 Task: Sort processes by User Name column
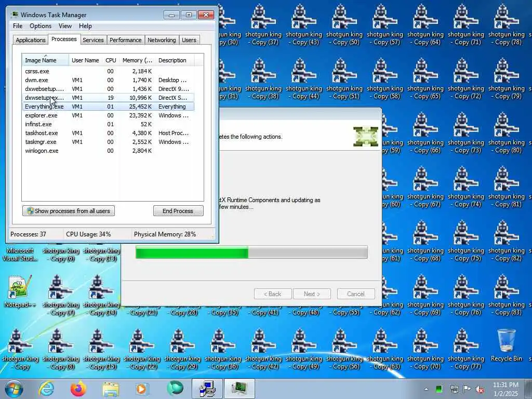click(x=86, y=60)
